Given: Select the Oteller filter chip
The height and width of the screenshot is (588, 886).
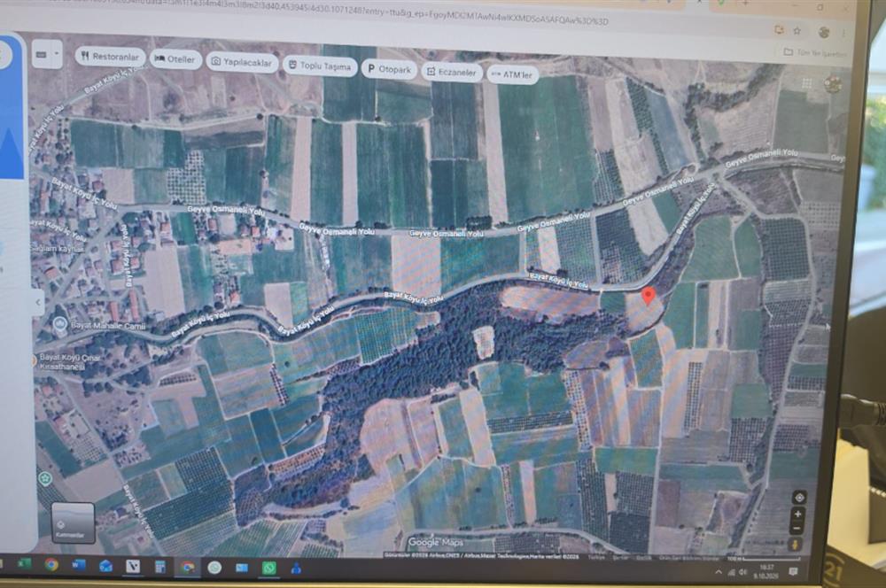Looking at the screenshot, I should coord(175,59).
